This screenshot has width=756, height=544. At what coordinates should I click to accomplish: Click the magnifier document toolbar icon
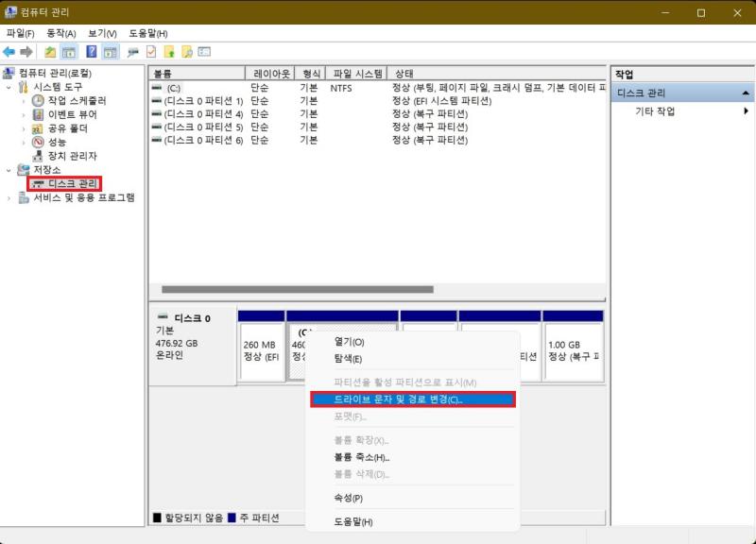(186, 52)
